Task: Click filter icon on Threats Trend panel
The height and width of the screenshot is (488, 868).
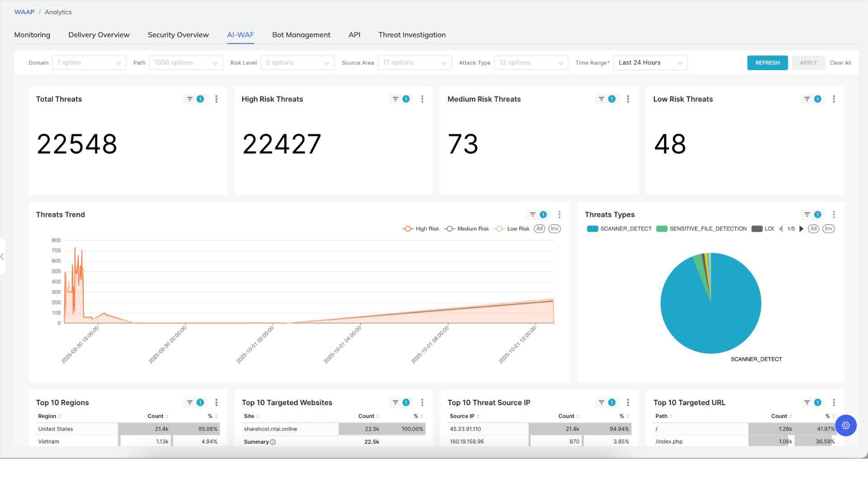Action: click(533, 215)
